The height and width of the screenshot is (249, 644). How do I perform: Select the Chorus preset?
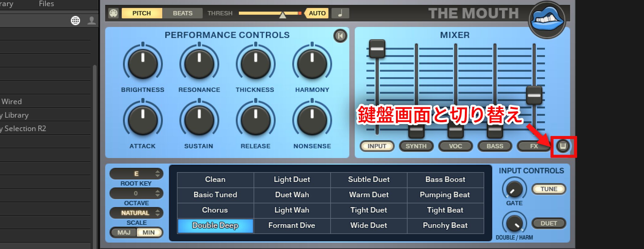click(x=215, y=210)
